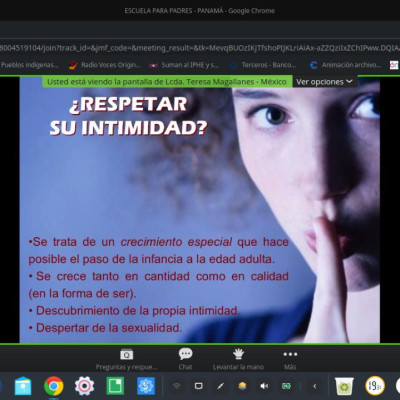Open the Más options menu
Viewport: 400px width, 400px height.
click(290, 359)
